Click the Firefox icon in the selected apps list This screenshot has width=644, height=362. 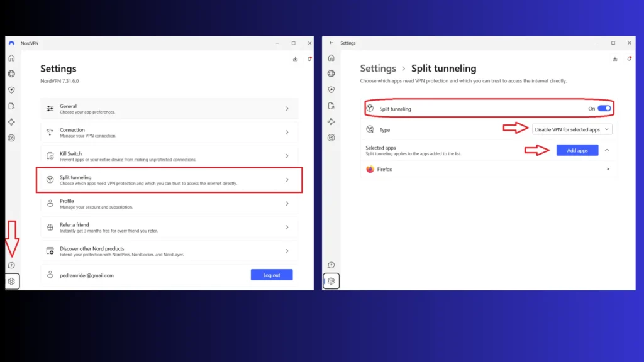click(370, 169)
